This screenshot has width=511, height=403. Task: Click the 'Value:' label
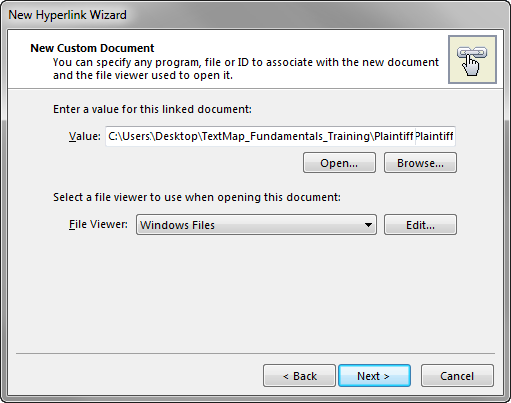(x=85, y=136)
